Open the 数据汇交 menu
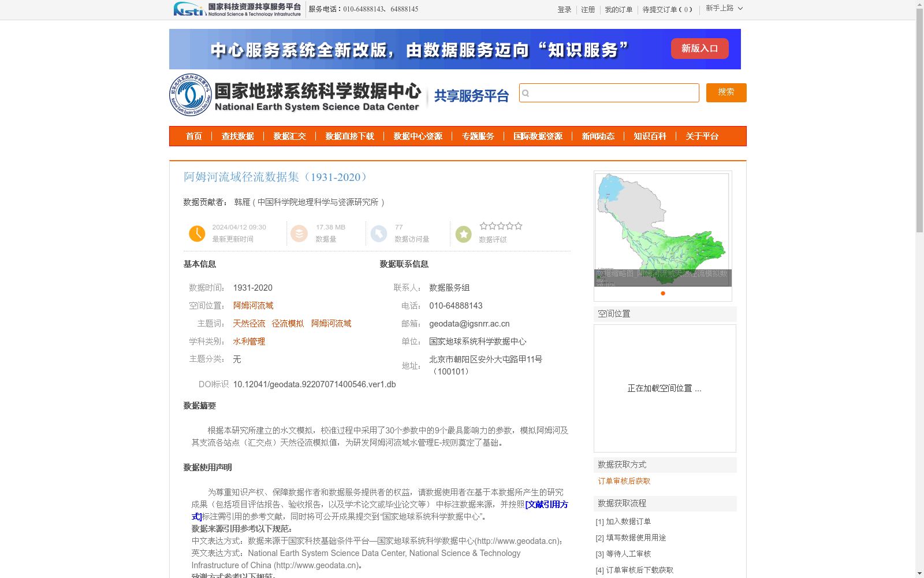This screenshot has height=578, width=924. 290,136
